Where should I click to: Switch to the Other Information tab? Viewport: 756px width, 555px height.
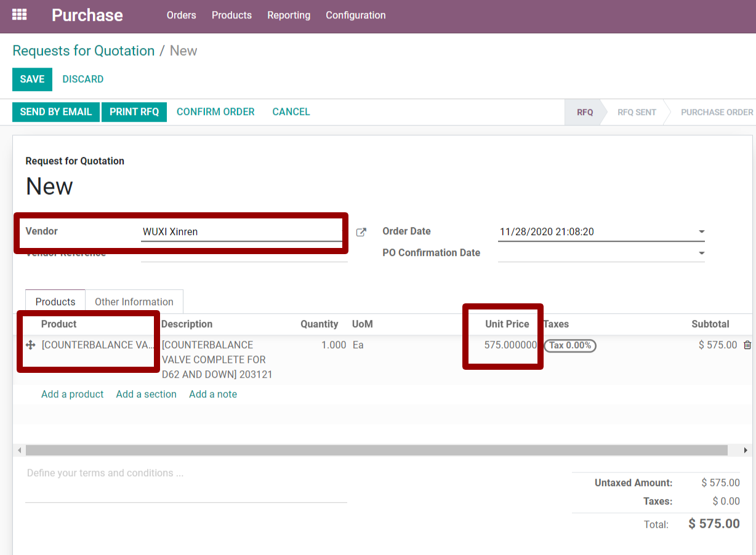point(134,301)
